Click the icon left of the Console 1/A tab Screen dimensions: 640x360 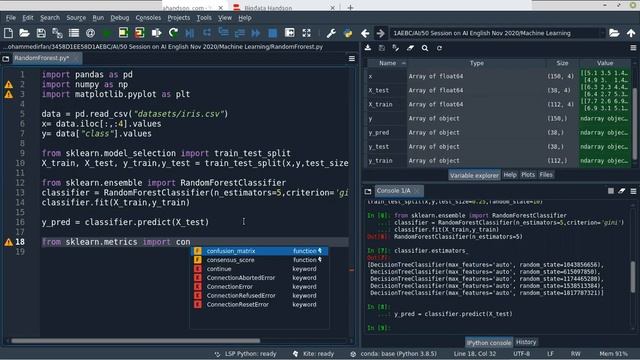[368, 191]
